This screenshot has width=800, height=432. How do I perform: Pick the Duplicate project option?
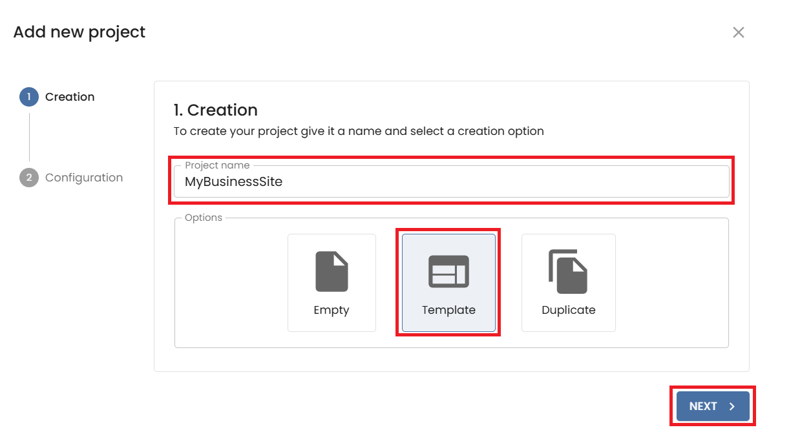pos(568,283)
